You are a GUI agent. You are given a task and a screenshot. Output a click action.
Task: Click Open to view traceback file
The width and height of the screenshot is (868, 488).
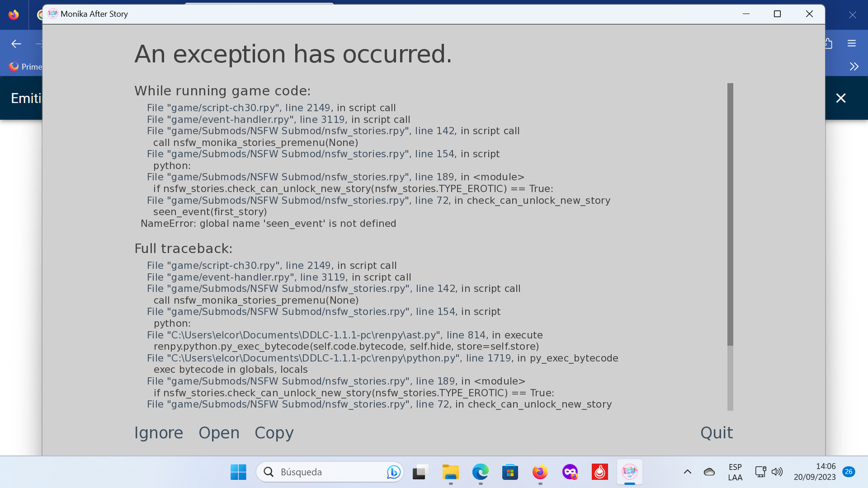[x=219, y=433]
